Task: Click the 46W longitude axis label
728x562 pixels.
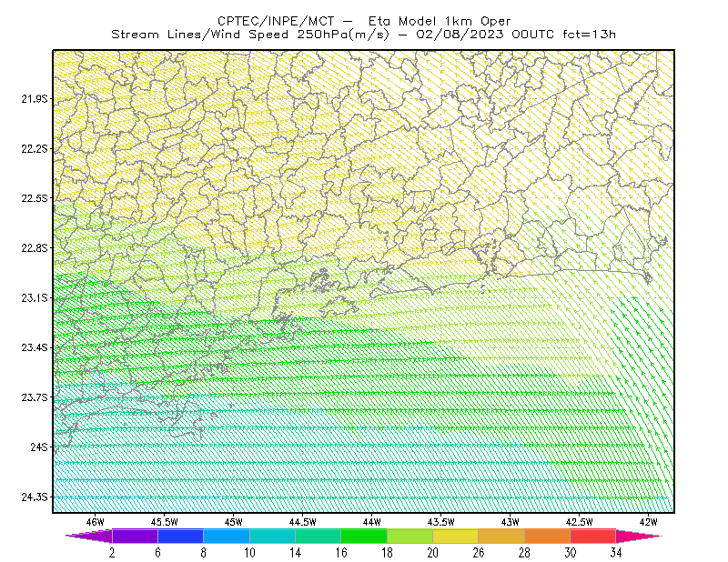Action: (96, 522)
